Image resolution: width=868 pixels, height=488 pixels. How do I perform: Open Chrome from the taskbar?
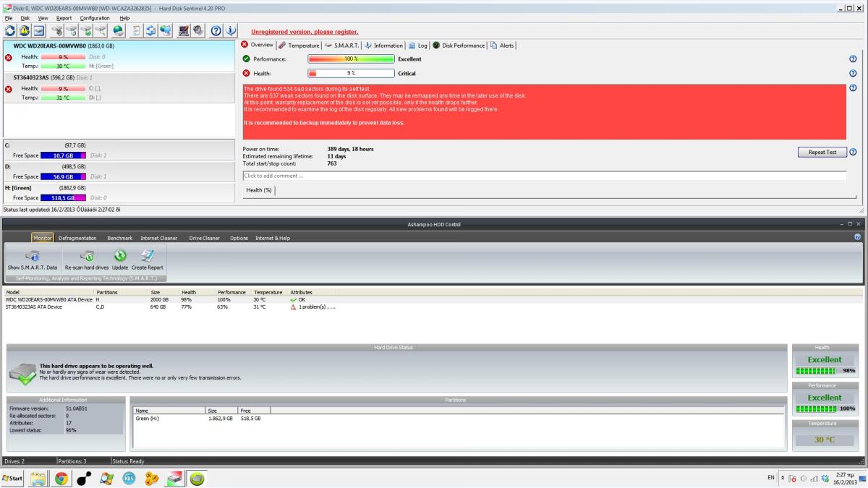61,479
